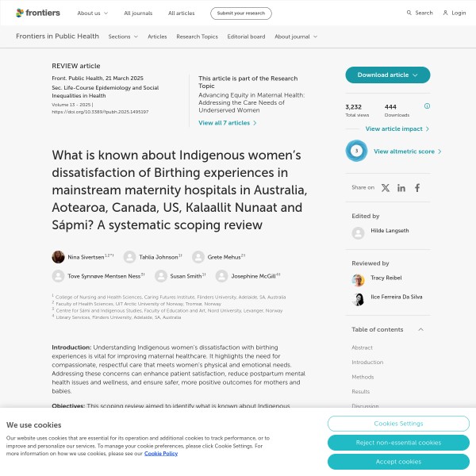Click the Frontiers logo
This screenshot has height=476, width=476.
click(x=36, y=13)
